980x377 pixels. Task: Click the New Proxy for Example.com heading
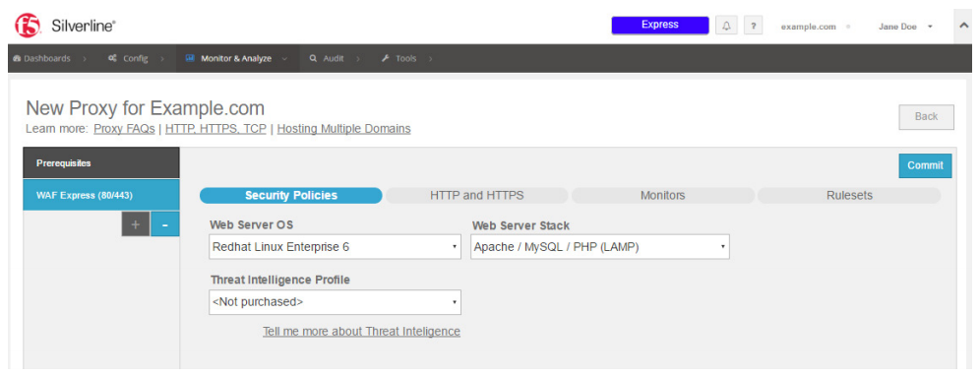[145, 108]
